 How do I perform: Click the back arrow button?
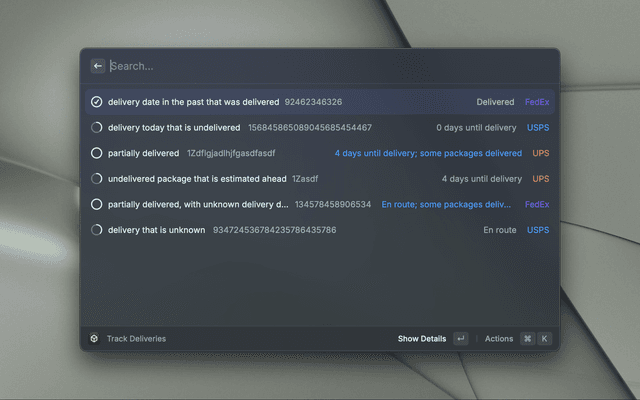98,66
